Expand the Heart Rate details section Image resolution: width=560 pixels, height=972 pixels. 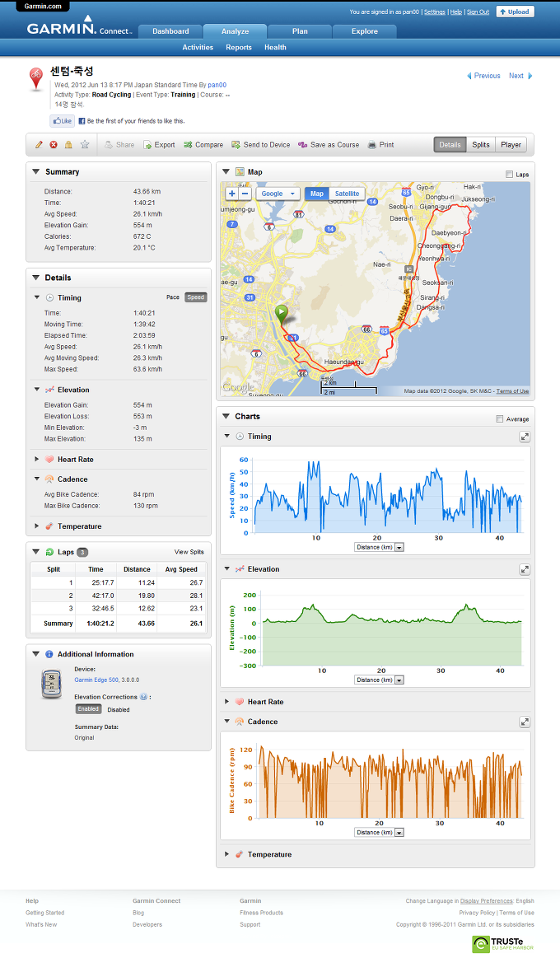(x=36, y=460)
